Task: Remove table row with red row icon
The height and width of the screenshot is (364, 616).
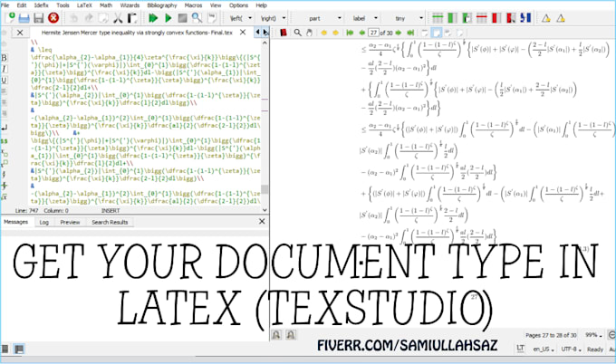Action: click(x=481, y=18)
